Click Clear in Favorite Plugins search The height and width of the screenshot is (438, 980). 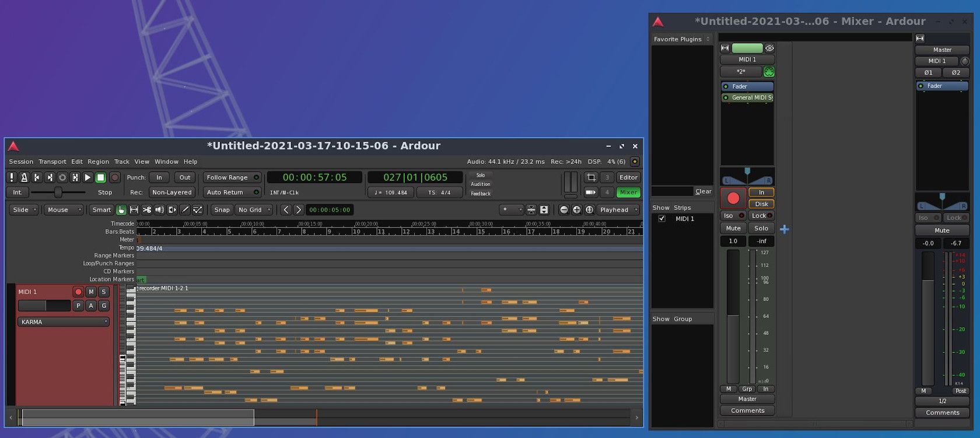pyautogui.click(x=703, y=191)
